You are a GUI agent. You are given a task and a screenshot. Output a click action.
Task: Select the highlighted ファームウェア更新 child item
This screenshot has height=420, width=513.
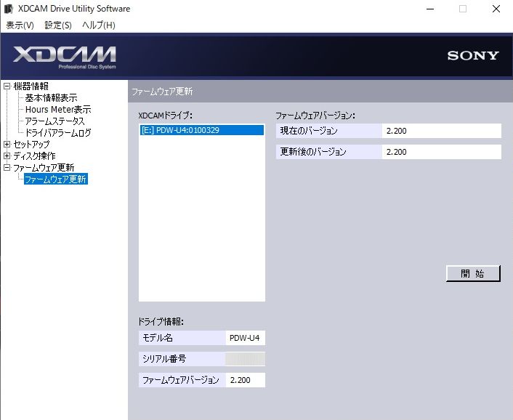point(56,179)
